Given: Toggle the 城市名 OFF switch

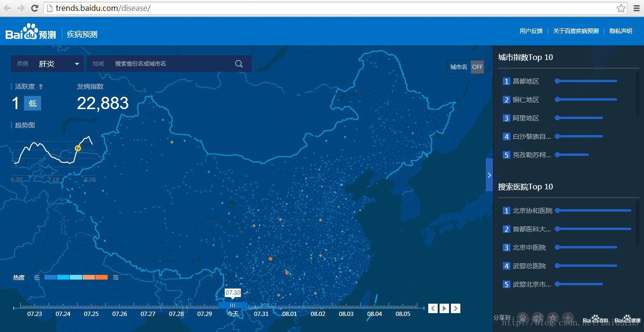Looking at the screenshot, I should 477,67.
